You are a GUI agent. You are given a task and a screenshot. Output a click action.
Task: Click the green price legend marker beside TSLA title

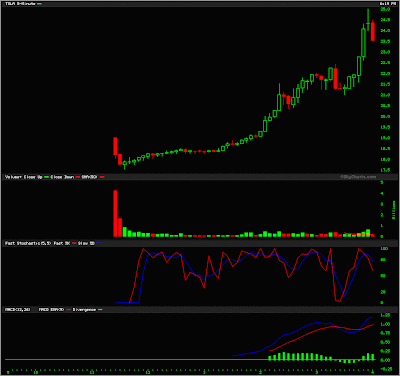[40, 4]
